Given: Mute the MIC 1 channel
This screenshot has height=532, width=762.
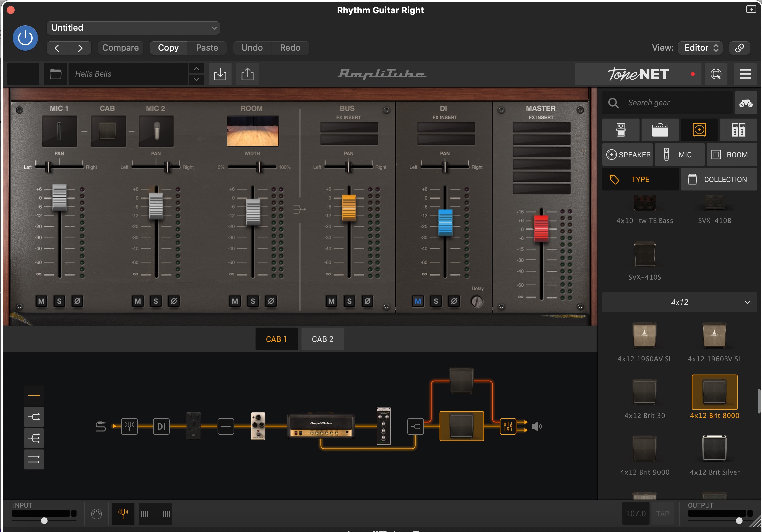Looking at the screenshot, I should 41,301.
